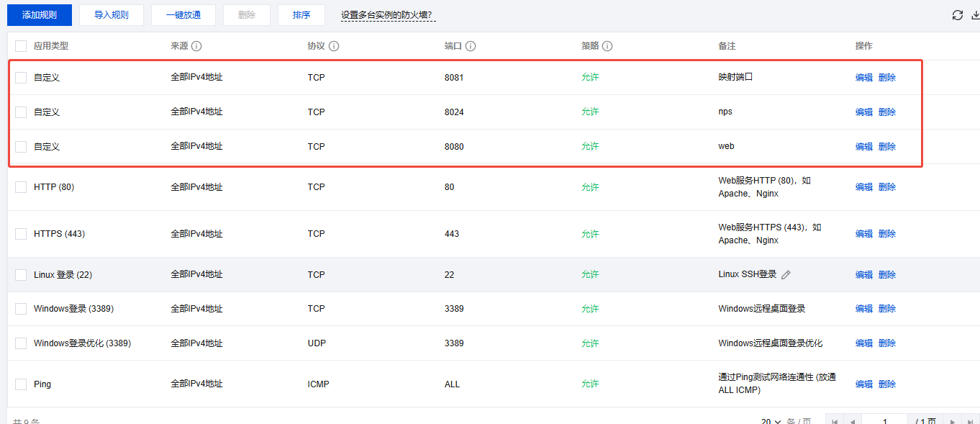Toggle the select-all checkbox in table header
This screenshot has height=424, width=980.
click(x=21, y=46)
